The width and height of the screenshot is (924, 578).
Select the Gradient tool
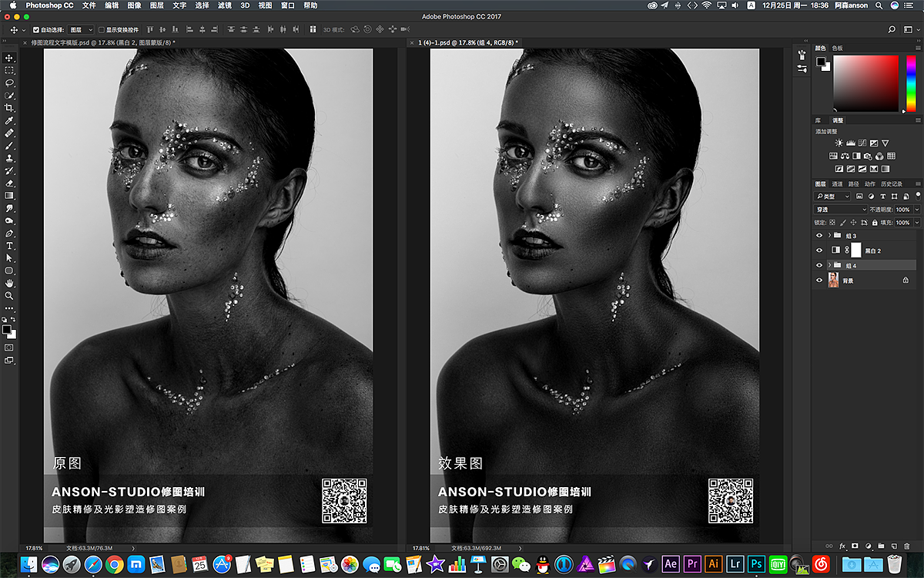point(9,196)
